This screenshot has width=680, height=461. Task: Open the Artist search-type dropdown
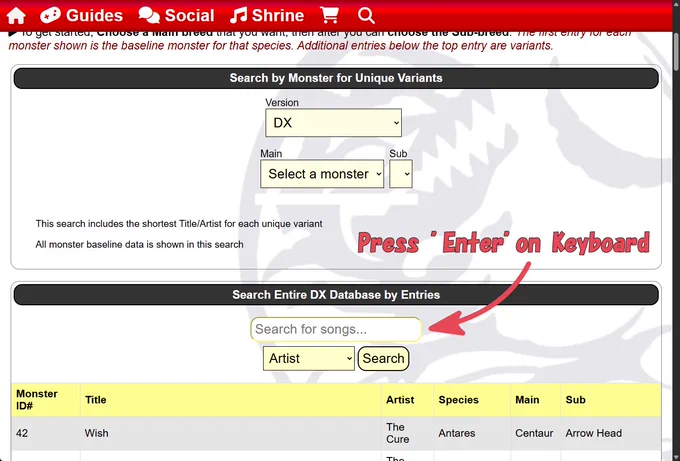pos(309,358)
